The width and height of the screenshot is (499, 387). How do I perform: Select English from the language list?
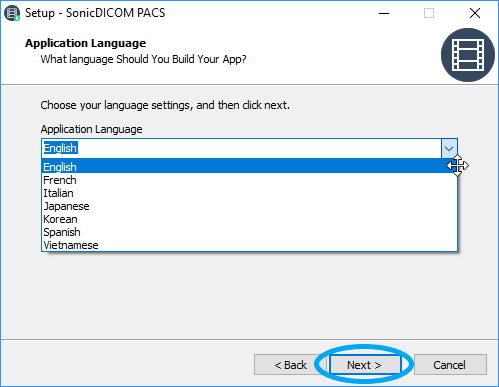[x=249, y=167]
